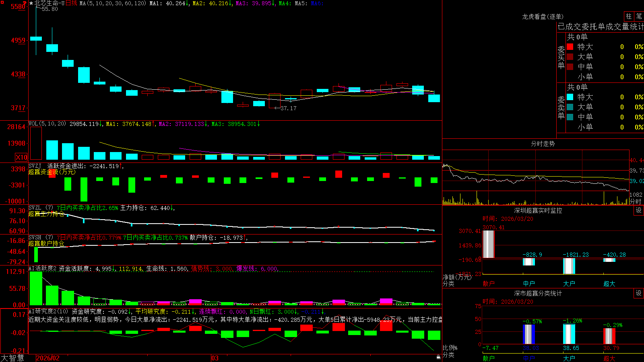Click the 超大 -420.28 bar in 实时监控
644x362 pixels.
click(609, 260)
